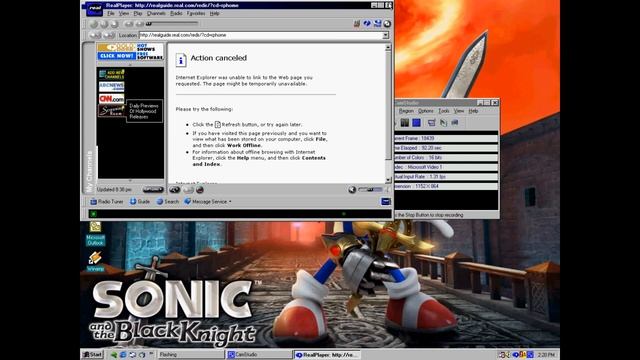Image resolution: width=640 pixels, height=360 pixels.
Task: Click the CLICK NOW! banner button
Action: click(x=117, y=56)
